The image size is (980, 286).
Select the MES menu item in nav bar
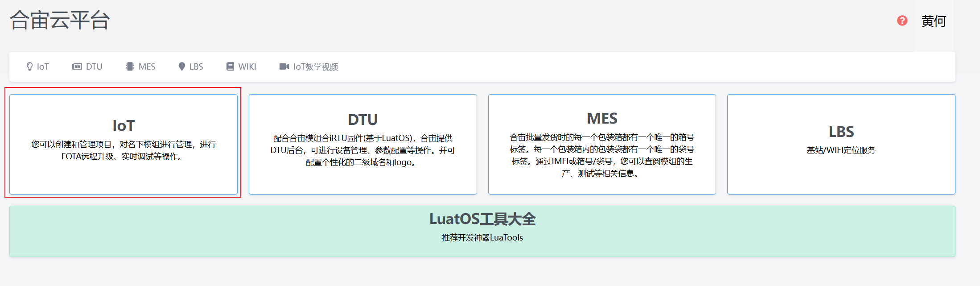[140, 66]
